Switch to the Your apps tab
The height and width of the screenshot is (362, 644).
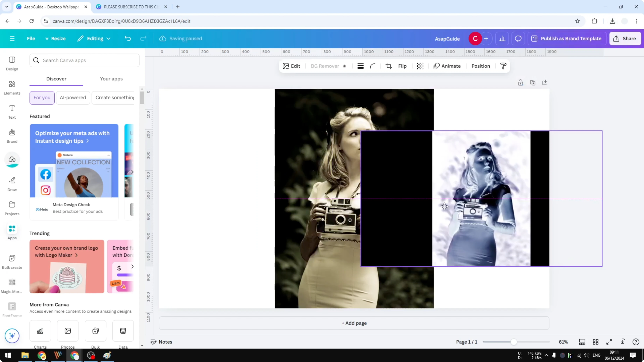(x=111, y=79)
